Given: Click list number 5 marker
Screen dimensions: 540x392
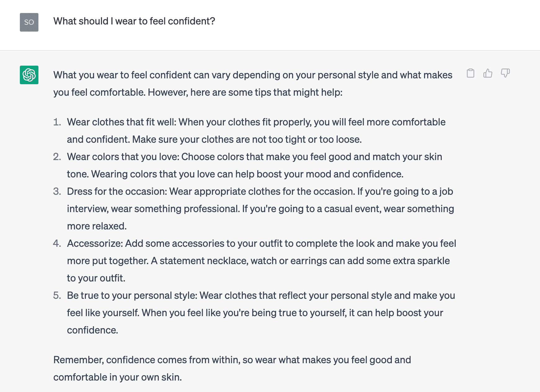Looking at the screenshot, I should [x=57, y=295].
